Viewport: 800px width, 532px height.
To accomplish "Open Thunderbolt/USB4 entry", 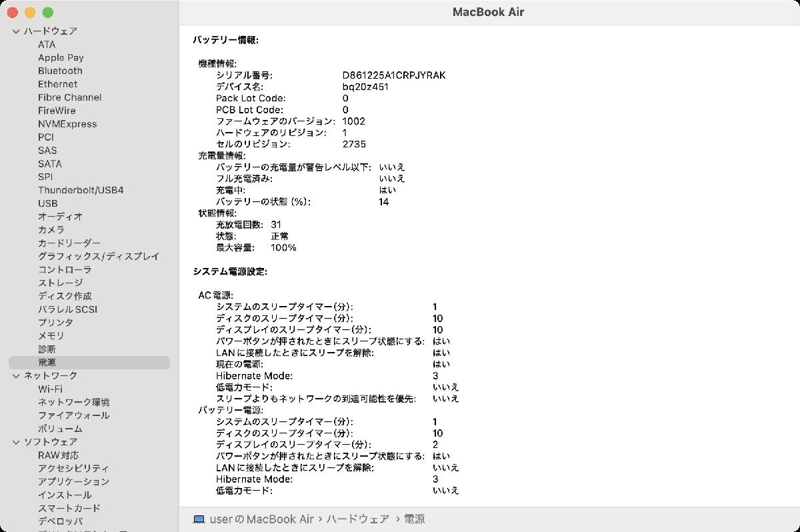I will [x=81, y=190].
